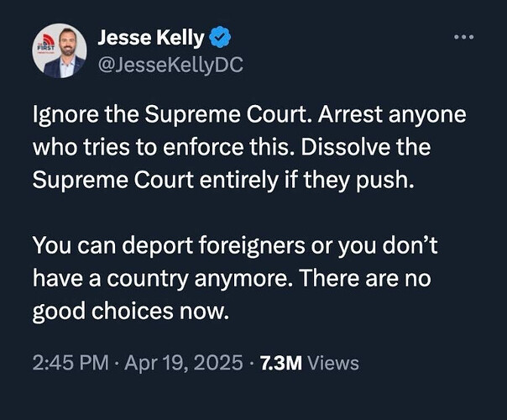Image resolution: width=507 pixels, height=420 pixels.
Task: Click the man's face in the avatar
Action: 67,41
